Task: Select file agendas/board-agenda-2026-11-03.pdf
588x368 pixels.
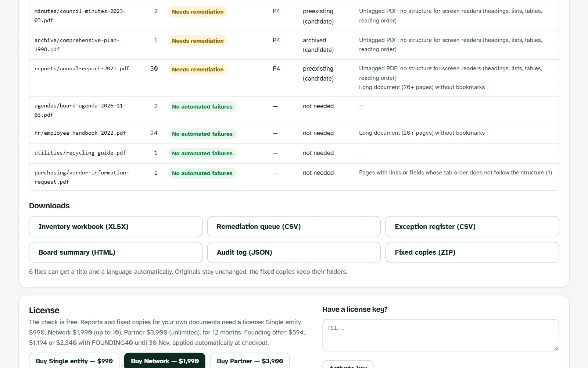Action: 80,110
